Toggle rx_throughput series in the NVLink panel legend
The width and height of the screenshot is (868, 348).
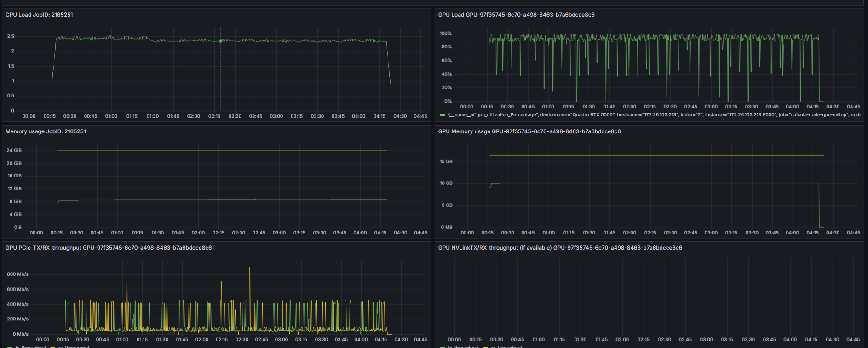click(x=506, y=347)
